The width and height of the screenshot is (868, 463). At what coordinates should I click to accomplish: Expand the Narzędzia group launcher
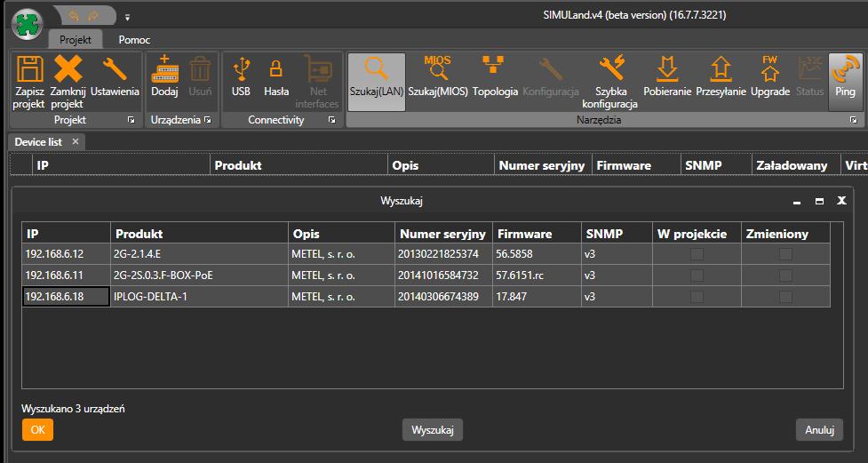[854, 120]
